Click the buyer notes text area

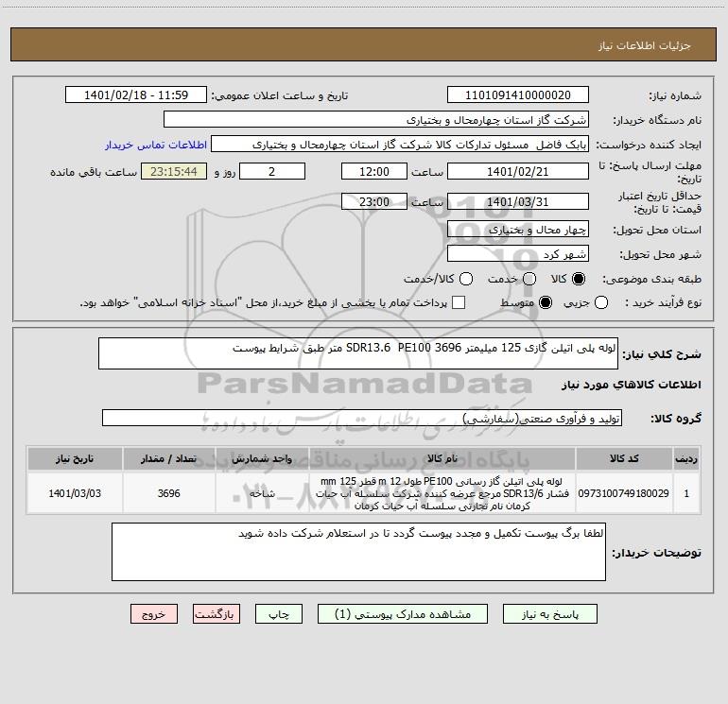(358, 552)
